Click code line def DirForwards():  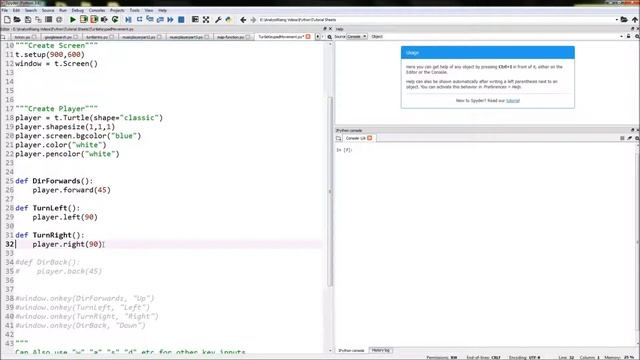coord(54,181)
